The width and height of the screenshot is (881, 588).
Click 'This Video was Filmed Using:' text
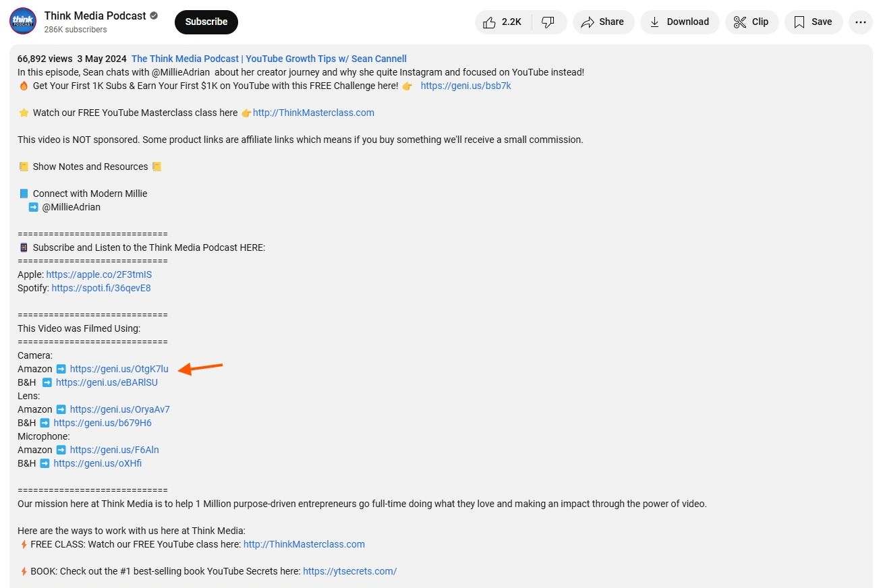click(79, 328)
